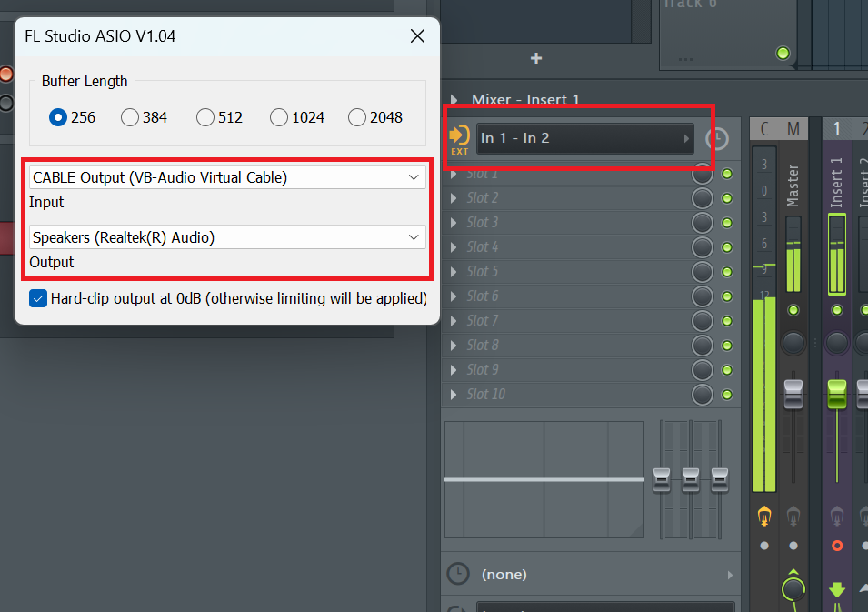868x612 pixels.
Task: Toggle the Track 6 green mute LED
Action: 783,53
